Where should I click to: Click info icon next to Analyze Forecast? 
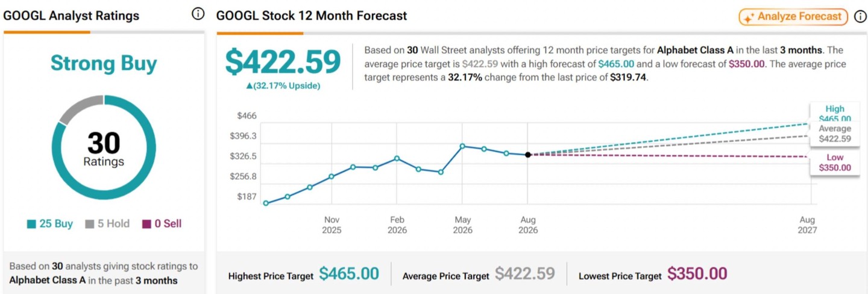click(x=860, y=16)
